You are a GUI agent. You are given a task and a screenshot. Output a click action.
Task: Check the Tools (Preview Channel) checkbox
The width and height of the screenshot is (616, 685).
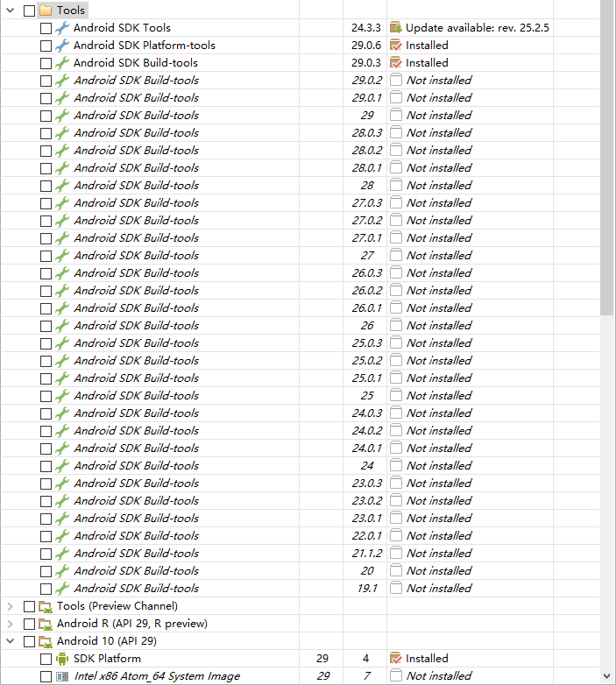tap(29, 607)
